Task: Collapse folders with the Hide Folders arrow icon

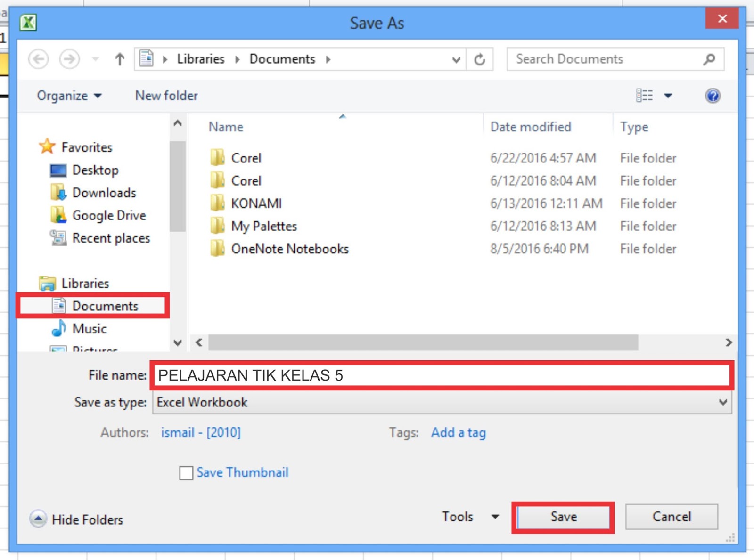Action: (38, 519)
